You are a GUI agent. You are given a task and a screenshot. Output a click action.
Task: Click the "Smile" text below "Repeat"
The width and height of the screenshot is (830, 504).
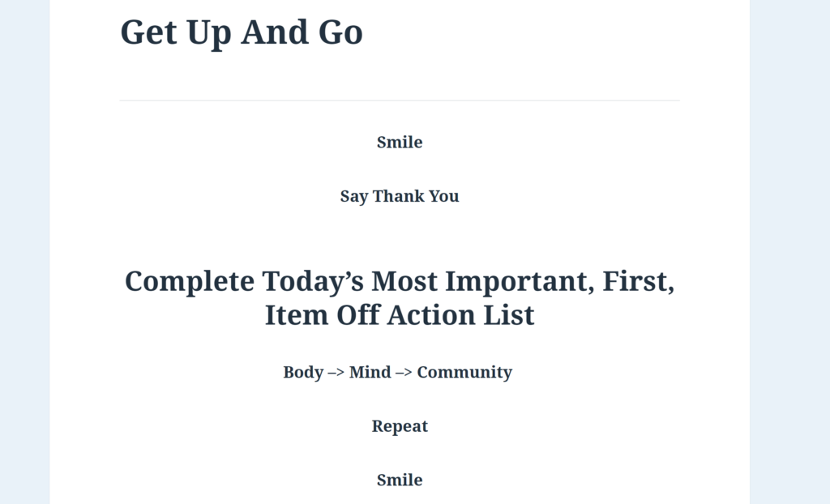400,481
